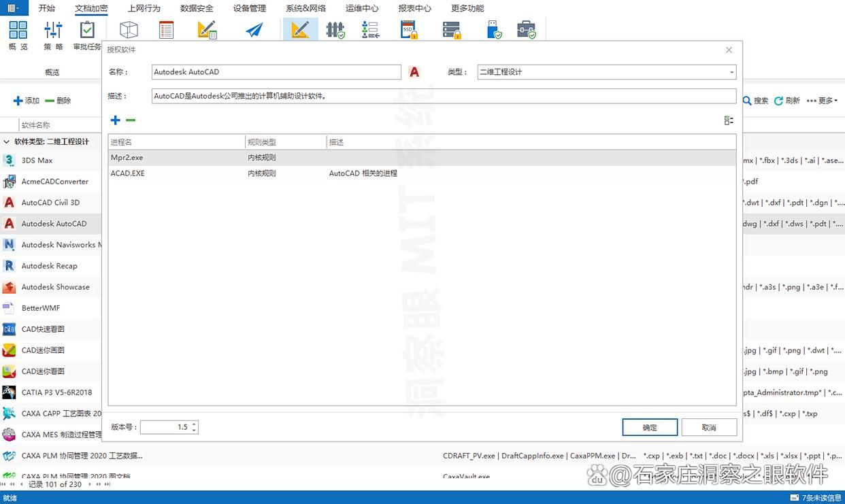Open the 更多功能 tab
Screen dimensions: 845x504
coord(467,8)
